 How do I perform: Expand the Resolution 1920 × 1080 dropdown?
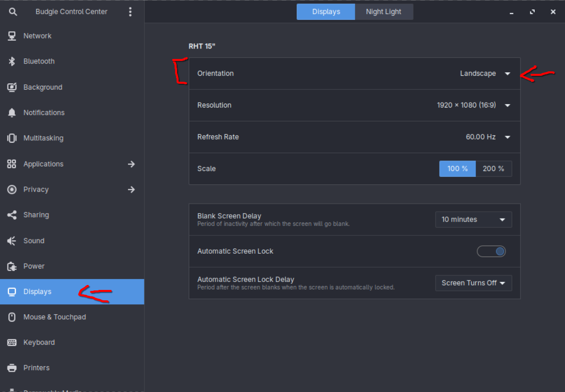pyautogui.click(x=473, y=105)
